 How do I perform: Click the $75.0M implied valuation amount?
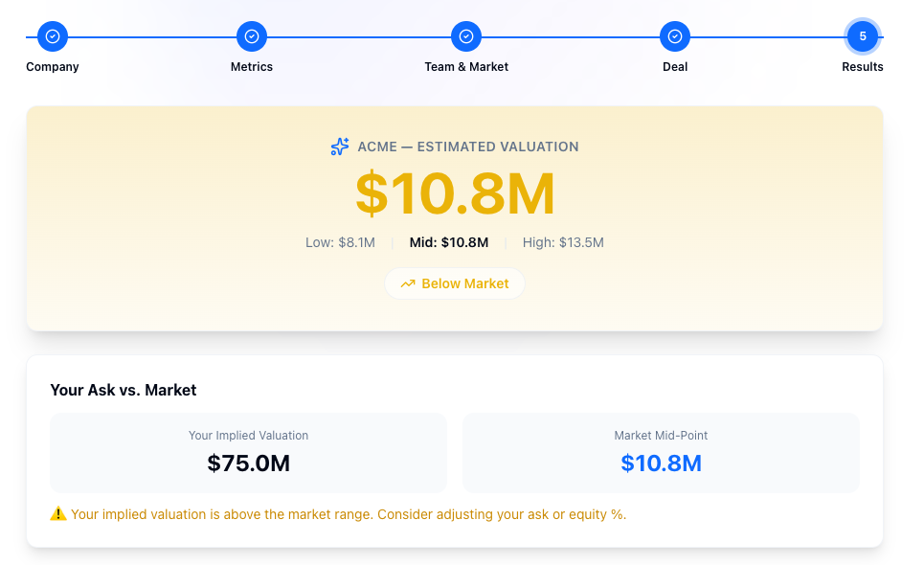pyautogui.click(x=248, y=463)
